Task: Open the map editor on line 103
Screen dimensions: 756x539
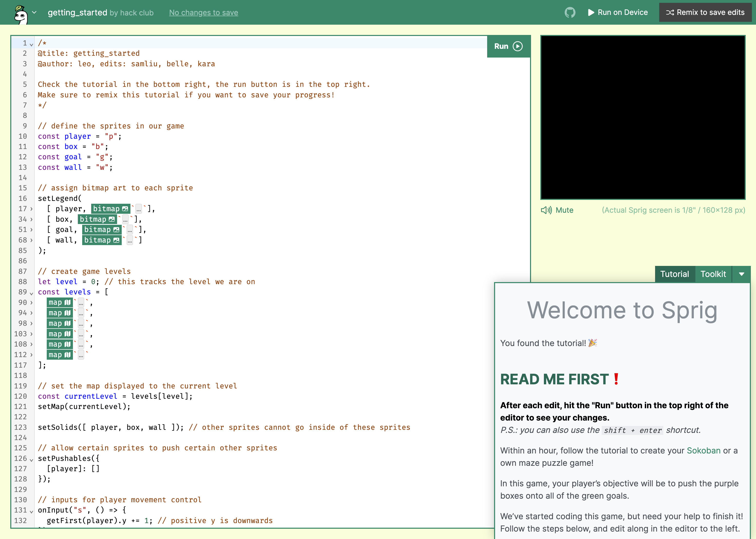Action: (60, 334)
